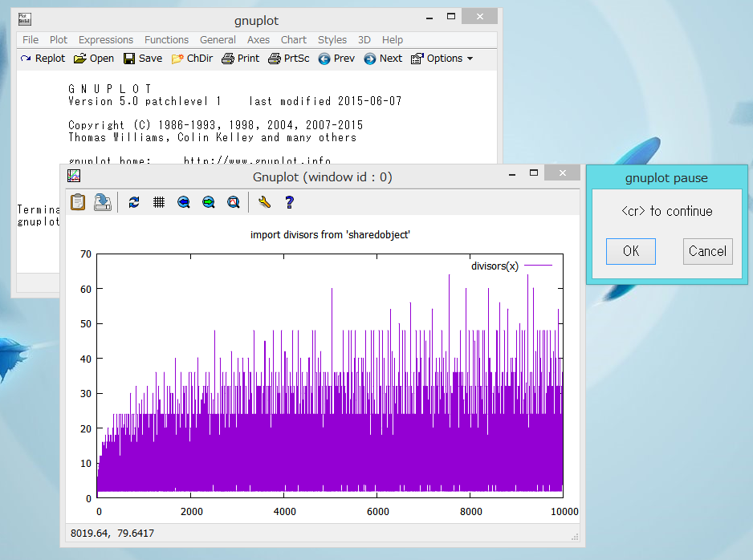Apply the next zoom settings
The image size is (753, 560).
pos(209,202)
